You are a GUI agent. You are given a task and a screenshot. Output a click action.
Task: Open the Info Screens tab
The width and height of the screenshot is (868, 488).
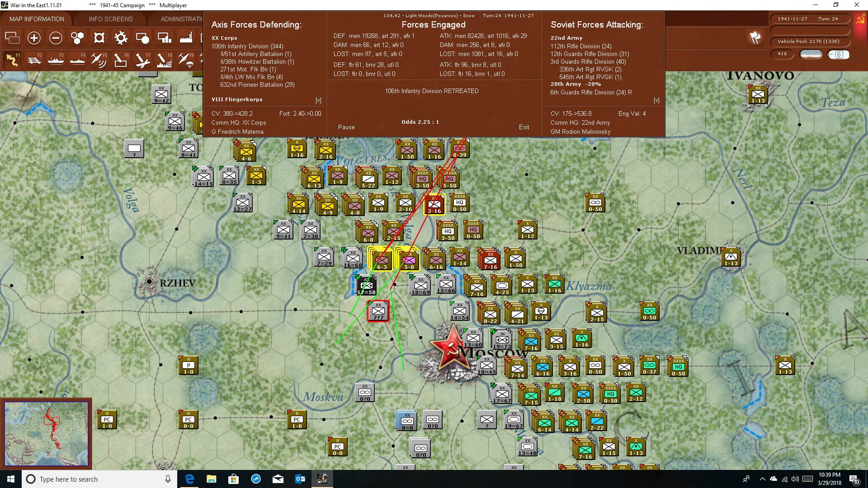click(x=111, y=19)
